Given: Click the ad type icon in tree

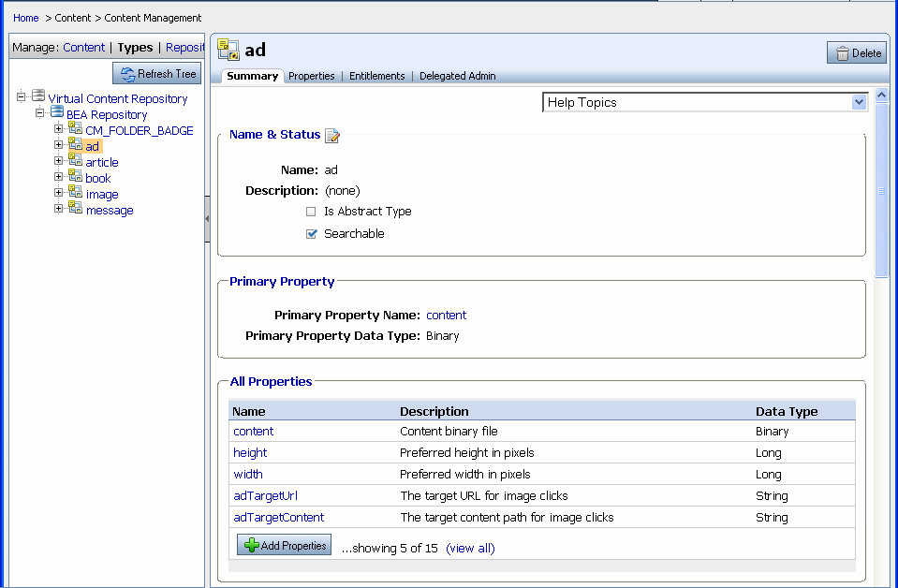Looking at the screenshot, I should (76, 143).
